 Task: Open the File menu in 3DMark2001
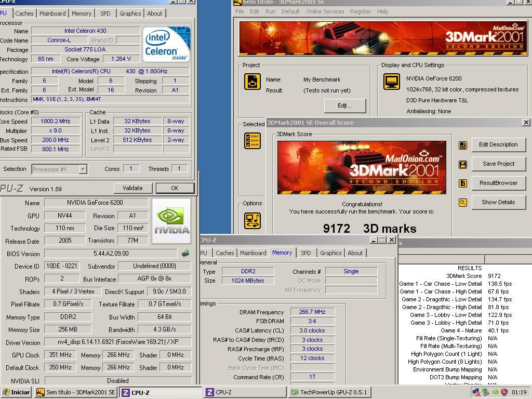240,11
